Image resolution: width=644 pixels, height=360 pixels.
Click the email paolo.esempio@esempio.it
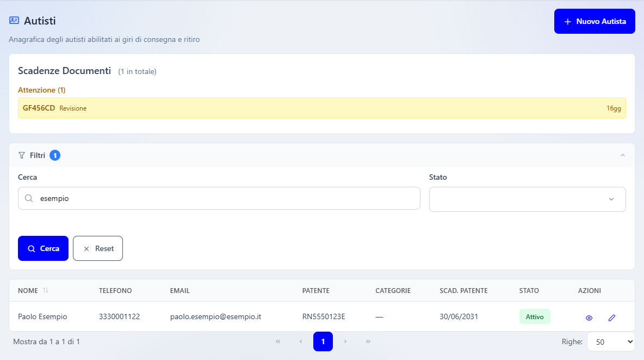tap(215, 316)
